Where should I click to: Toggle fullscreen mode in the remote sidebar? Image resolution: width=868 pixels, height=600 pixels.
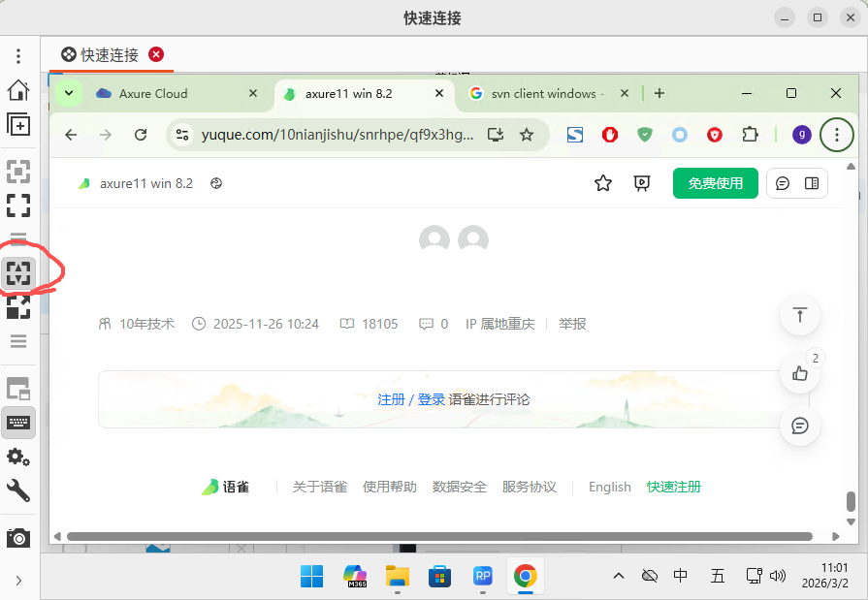click(18, 205)
